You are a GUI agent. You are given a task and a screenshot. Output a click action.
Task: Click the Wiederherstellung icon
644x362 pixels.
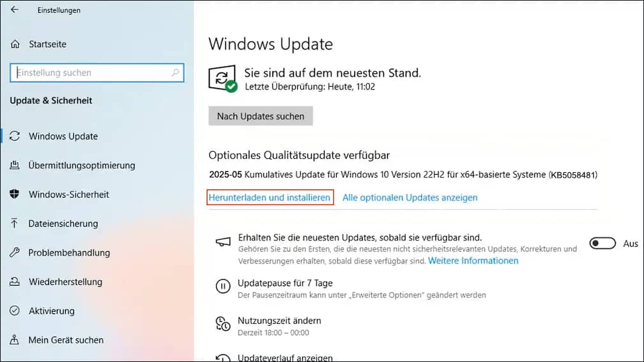(15, 282)
